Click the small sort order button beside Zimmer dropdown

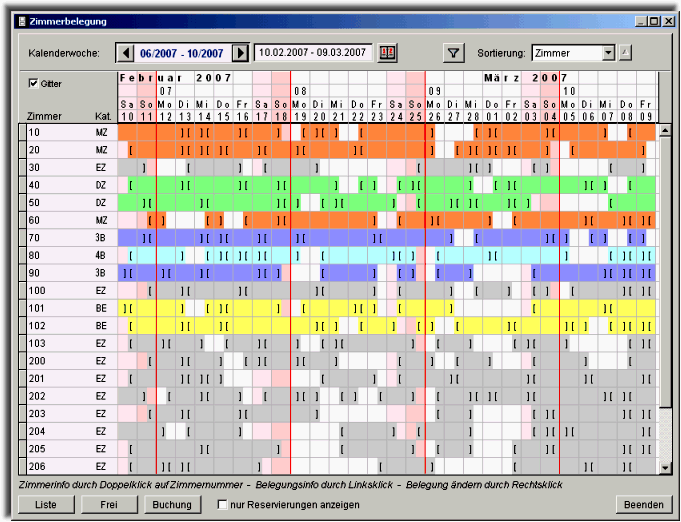pos(626,53)
